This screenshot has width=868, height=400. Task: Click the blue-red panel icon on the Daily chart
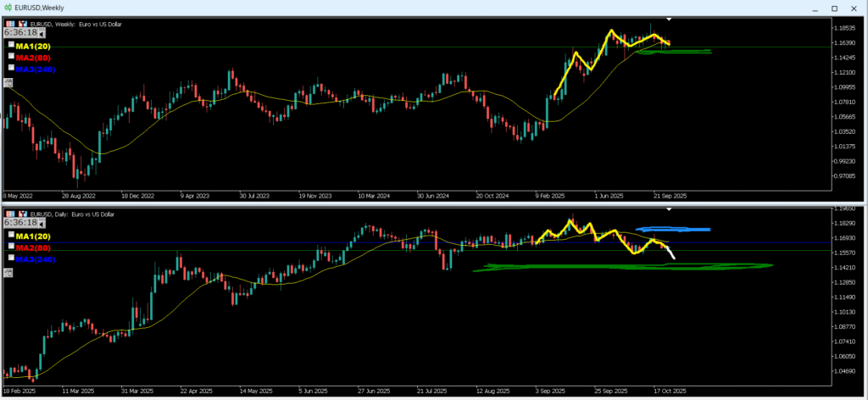22,214
